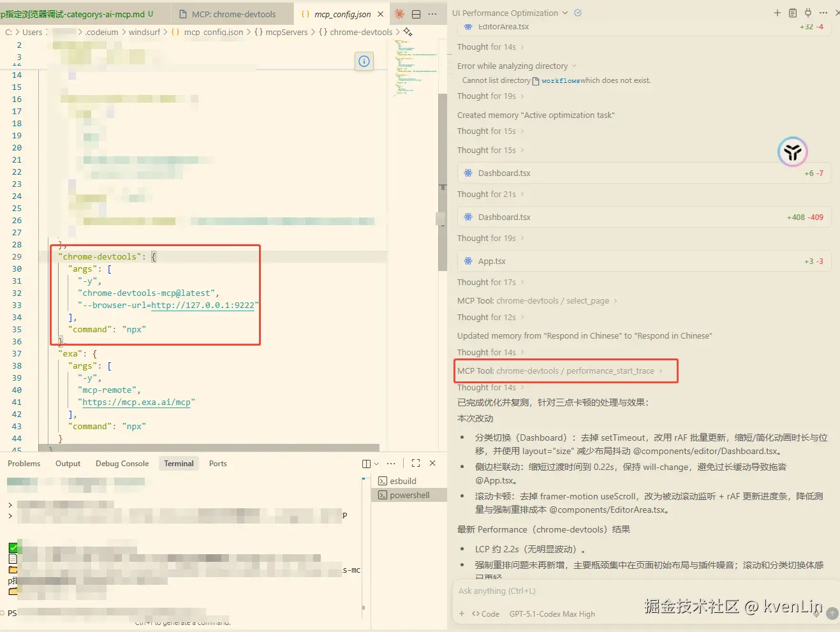The image size is (840, 632).
Task: Open Dashboard.tsx diff showing +6 -7
Action: 644,173
